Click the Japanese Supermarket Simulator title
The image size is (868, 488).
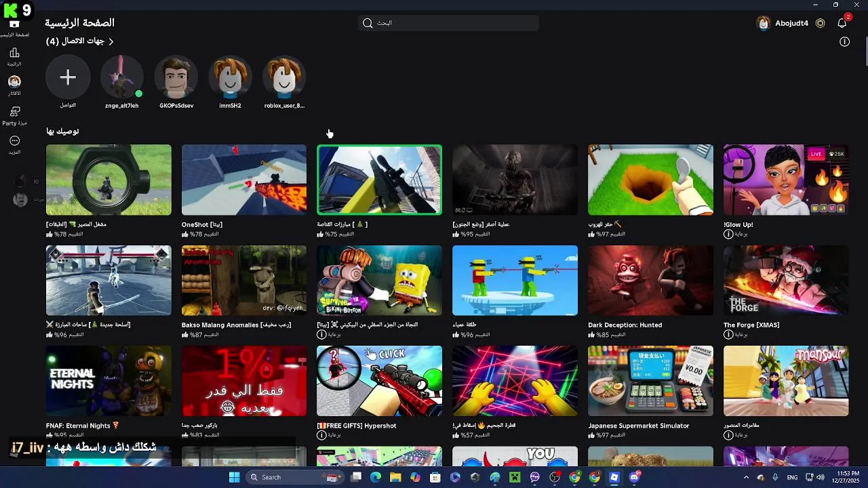tap(638, 426)
